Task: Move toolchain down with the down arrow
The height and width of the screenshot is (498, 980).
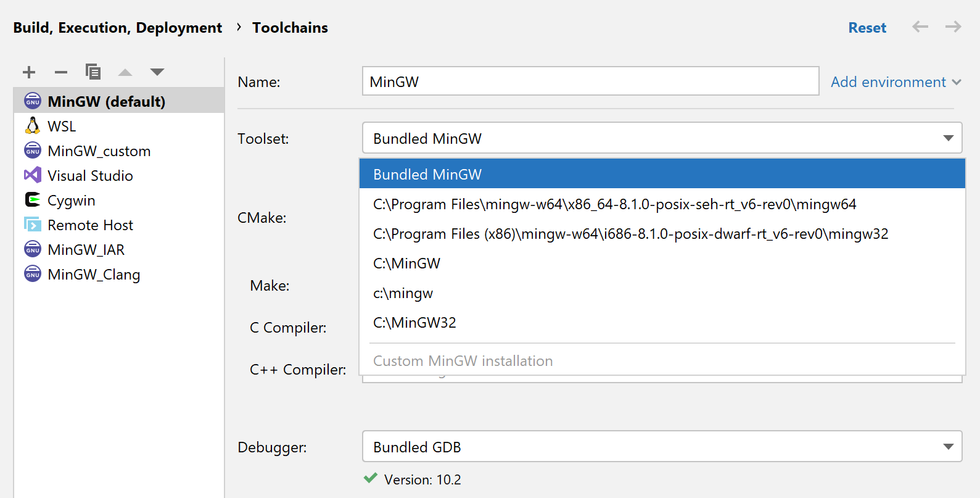Action: tap(157, 72)
